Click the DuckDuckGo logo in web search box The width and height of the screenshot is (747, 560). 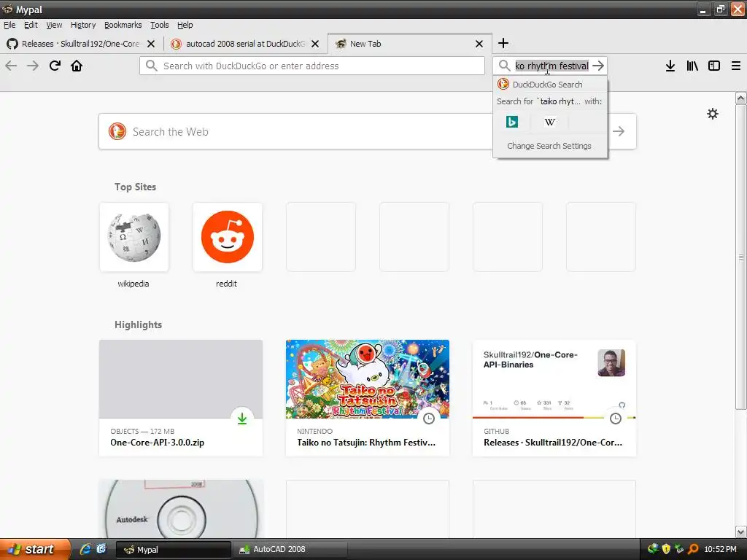tap(117, 131)
